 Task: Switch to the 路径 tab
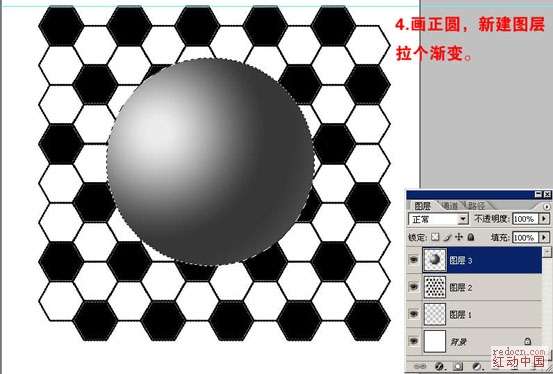click(x=476, y=205)
